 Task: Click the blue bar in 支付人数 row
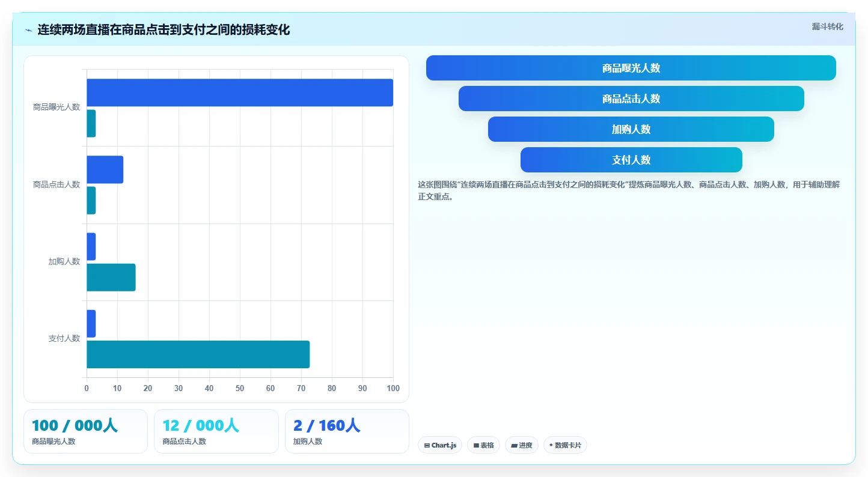tap(91, 323)
